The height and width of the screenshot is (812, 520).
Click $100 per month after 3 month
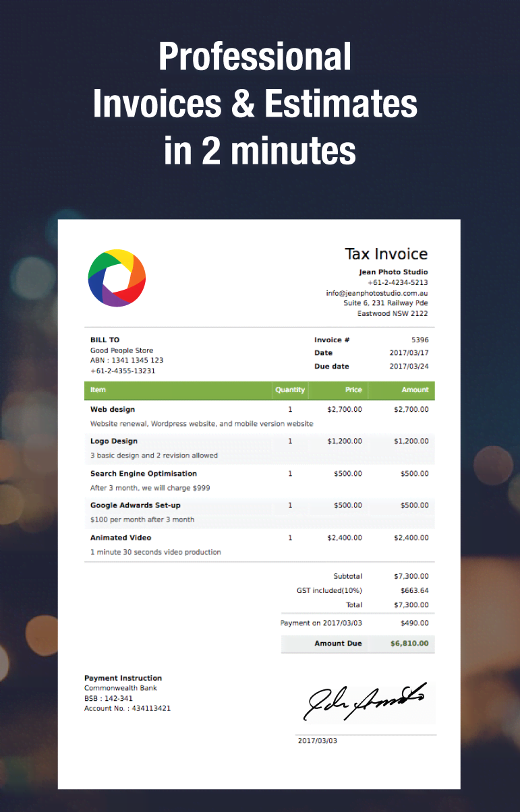142,520
